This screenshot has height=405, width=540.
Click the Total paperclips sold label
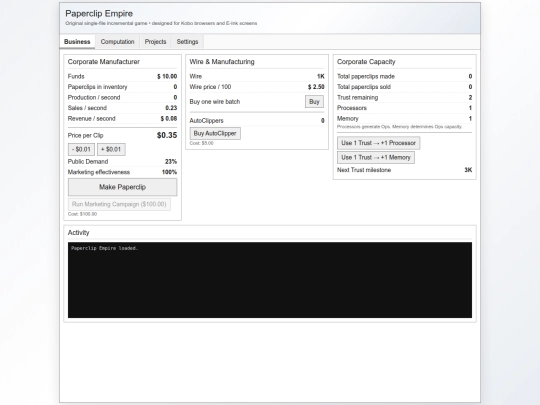pos(364,87)
